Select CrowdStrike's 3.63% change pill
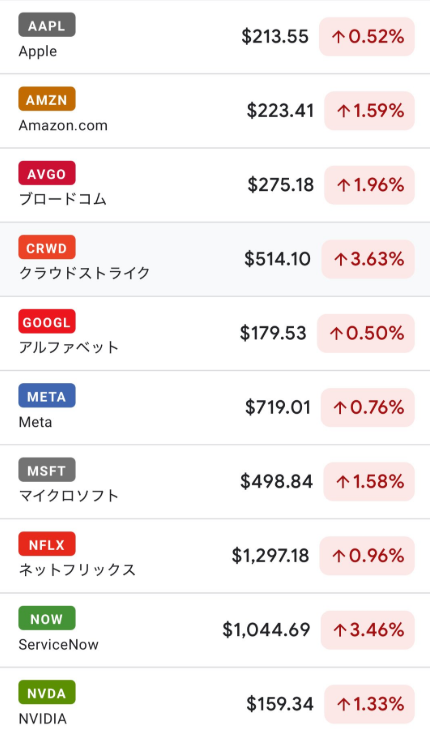The height and width of the screenshot is (741, 430). coord(368,259)
